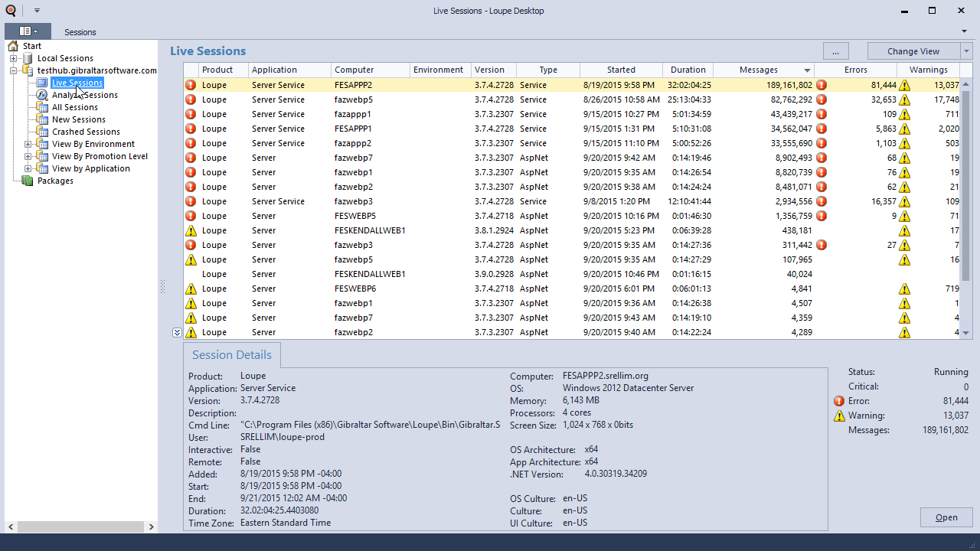980x551 pixels.
Task: Switch to the Sessions ribbon tab
Action: 80,32
